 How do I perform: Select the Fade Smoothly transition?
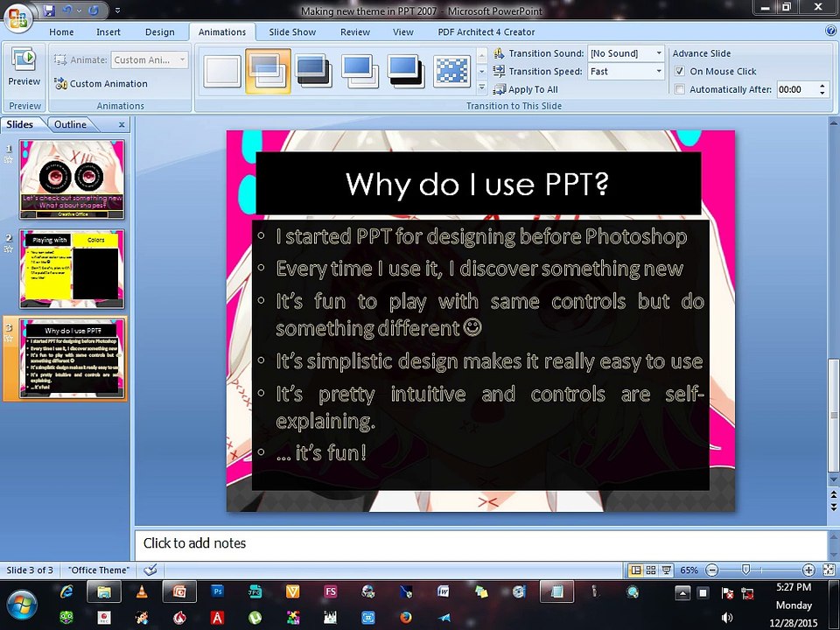[x=268, y=71]
